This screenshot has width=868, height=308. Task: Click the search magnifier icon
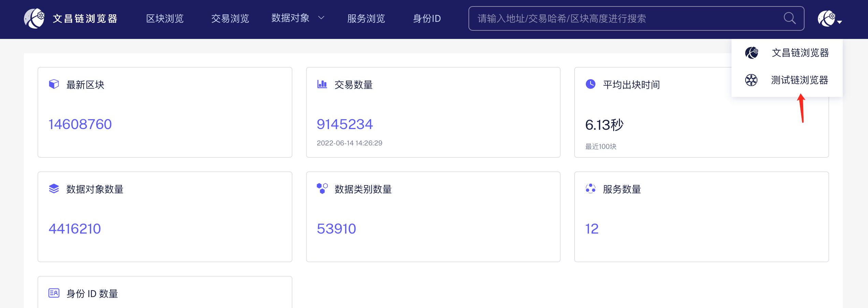pyautogui.click(x=789, y=18)
